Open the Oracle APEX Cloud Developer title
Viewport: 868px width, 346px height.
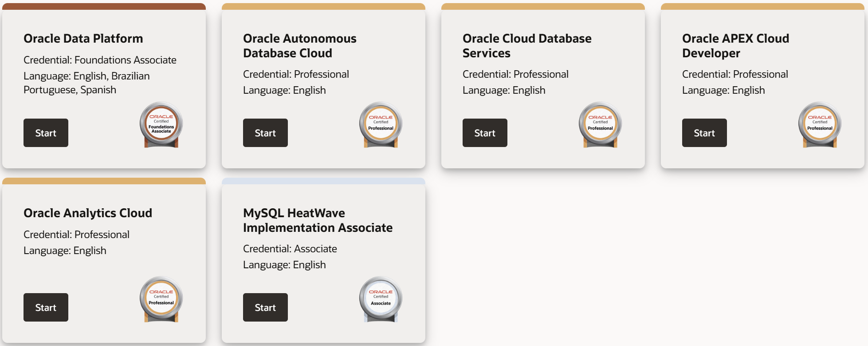[x=736, y=46]
